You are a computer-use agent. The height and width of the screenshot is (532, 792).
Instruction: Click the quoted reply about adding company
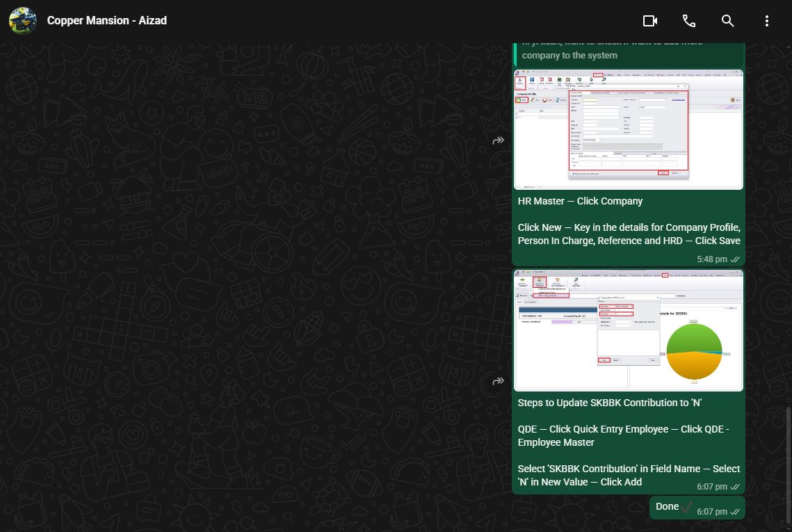[629, 54]
